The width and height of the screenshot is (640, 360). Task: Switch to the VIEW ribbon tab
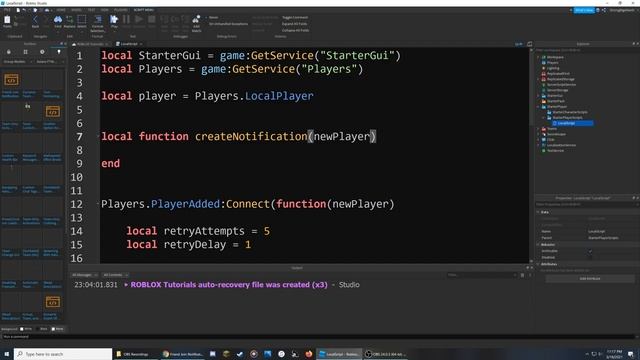tap(104, 10)
